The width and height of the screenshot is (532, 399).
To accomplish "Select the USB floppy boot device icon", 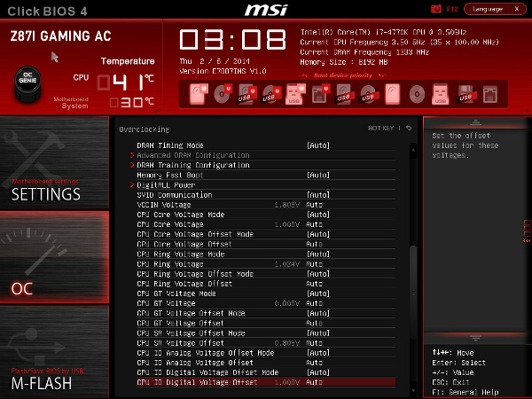I will click(x=466, y=94).
